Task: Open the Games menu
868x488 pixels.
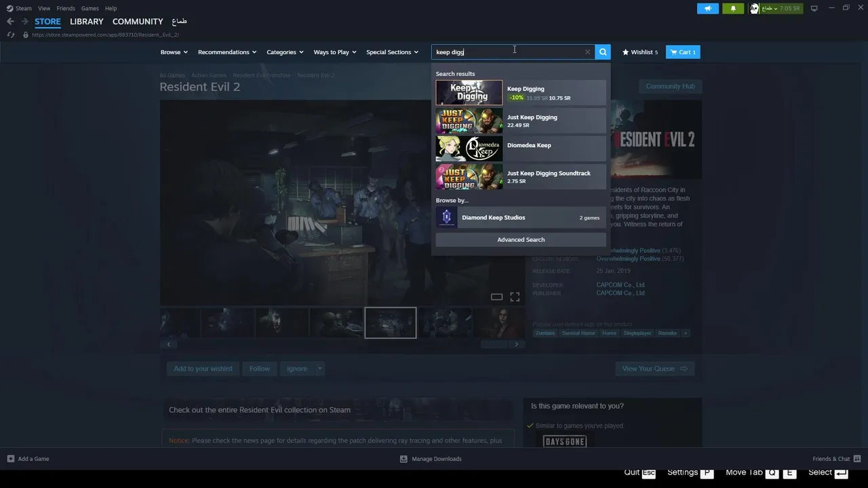Action: click(x=90, y=8)
